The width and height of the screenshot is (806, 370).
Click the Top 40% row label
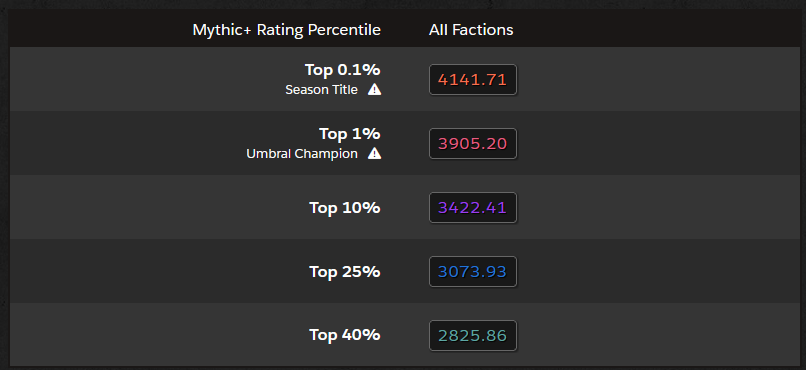coord(344,335)
